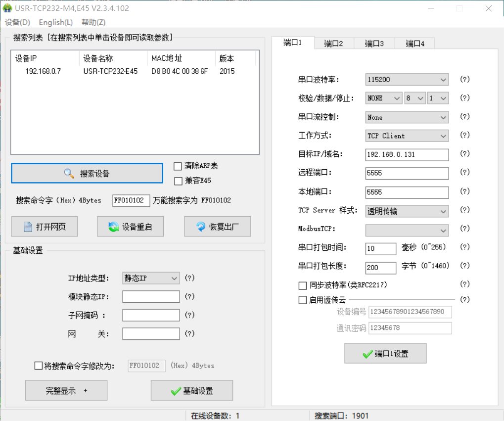Click green checkmark icon on 端口1设置 button
The image size is (504, 421).
367,354
